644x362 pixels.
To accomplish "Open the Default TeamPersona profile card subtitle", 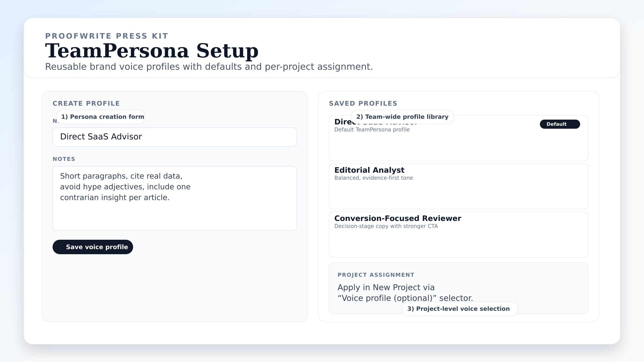I will [372, 130].
